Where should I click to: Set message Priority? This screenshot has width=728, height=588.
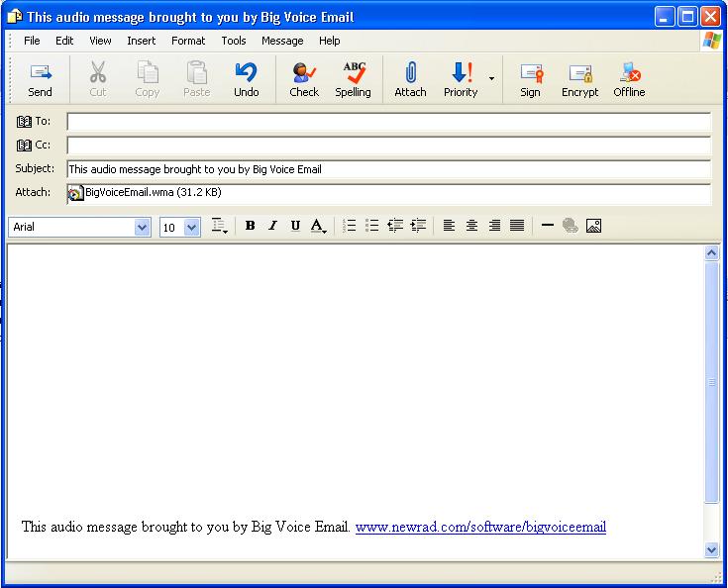tap(461, 79)
